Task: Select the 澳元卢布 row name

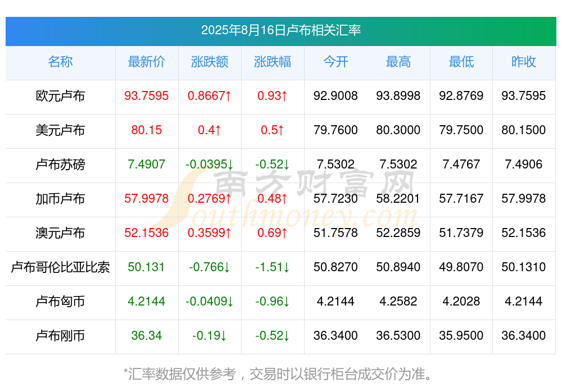Action: pyautogui.click(x=60, y=233)
